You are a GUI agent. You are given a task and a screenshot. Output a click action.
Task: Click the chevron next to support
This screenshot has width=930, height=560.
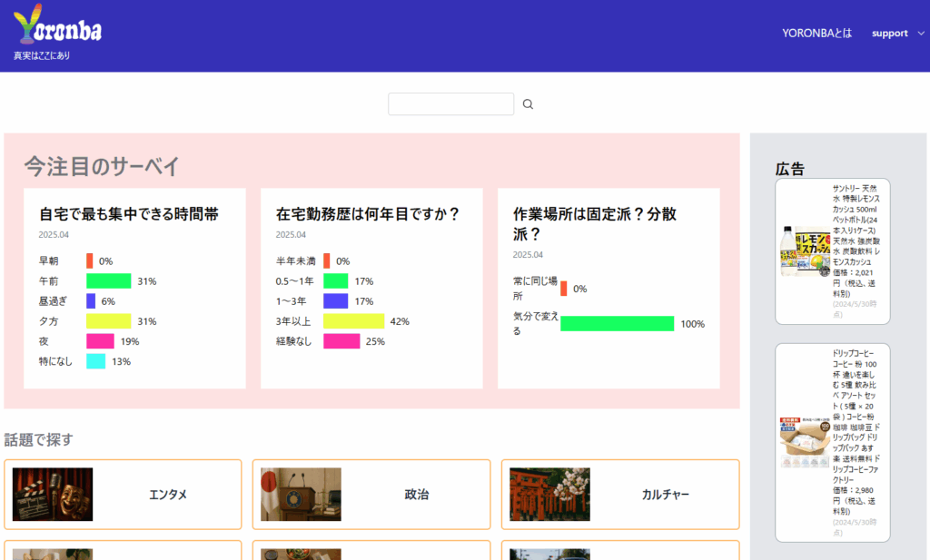pos(921,34)
